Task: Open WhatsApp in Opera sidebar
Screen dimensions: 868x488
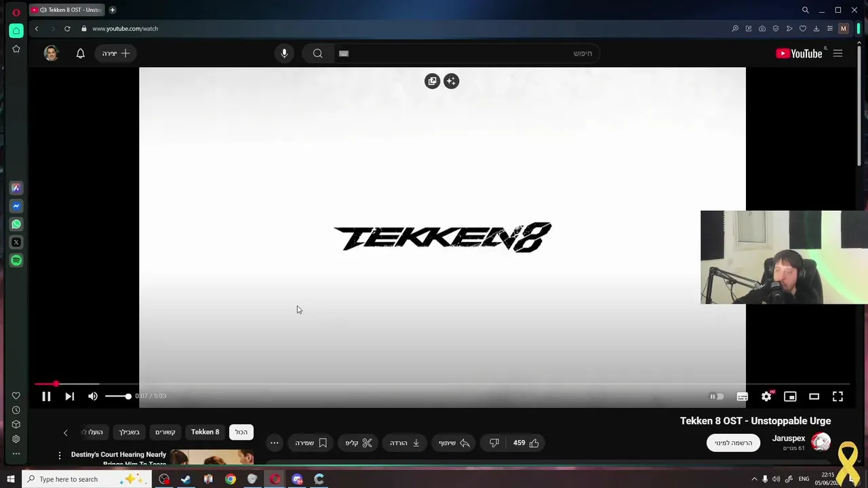Action: (x=16, y=224)
